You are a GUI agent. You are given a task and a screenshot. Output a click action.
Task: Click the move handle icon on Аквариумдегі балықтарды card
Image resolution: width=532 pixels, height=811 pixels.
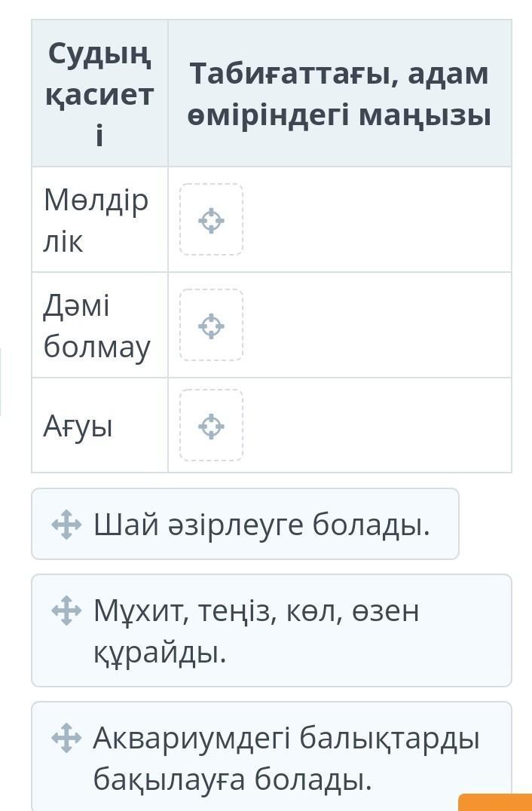point(66,738)
